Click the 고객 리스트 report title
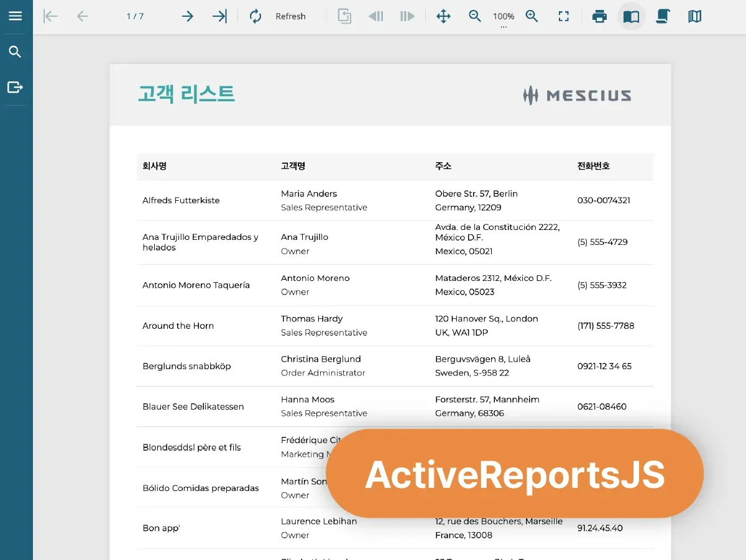The height and width of the screenshot is (560, 746). pos(186,94)
